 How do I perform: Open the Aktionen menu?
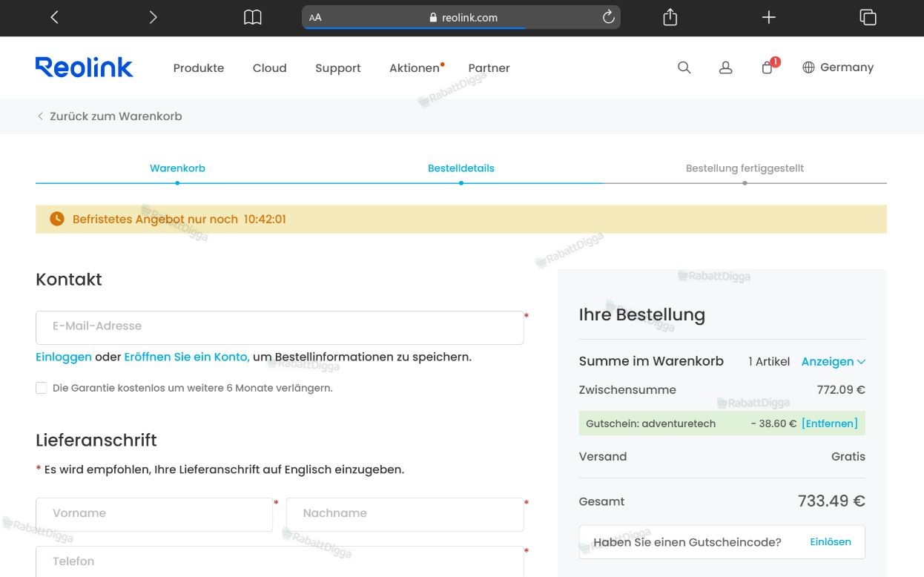tap(415, 68)
